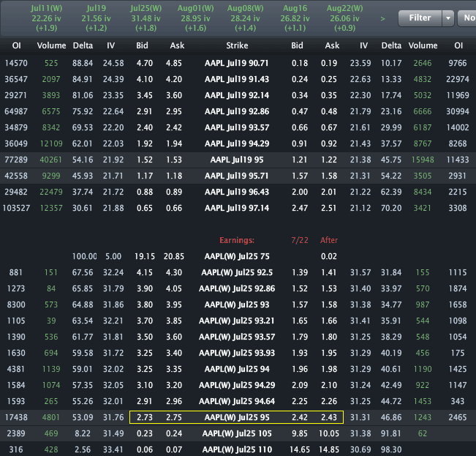Image resolution: width=476 pixels, height=456 pixels.
Task: Click put ask 10.05 for Jul25 105
Action: pos(329,433)
